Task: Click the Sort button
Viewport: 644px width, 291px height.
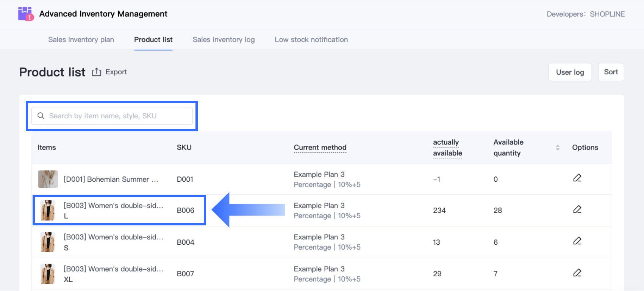Action: click(611, 72)
